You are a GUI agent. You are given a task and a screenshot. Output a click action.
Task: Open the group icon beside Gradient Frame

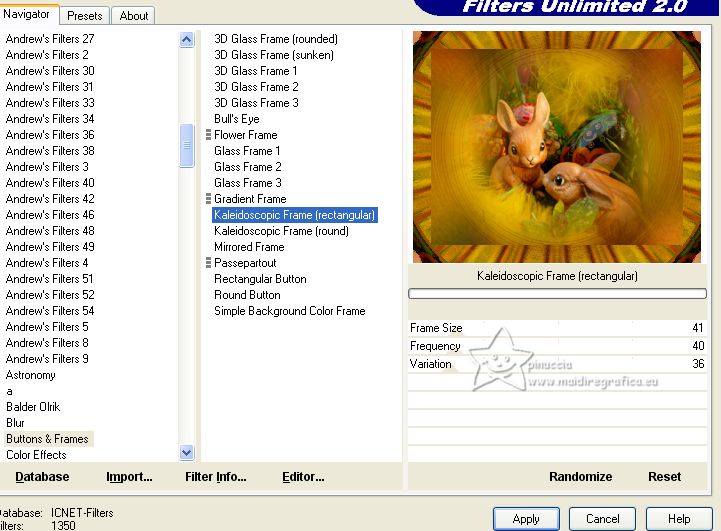point(208,199)
